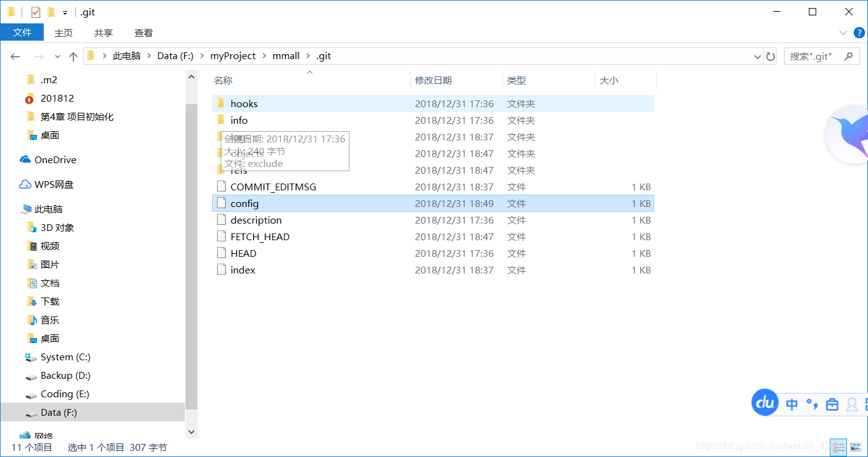Select details view icon in status bar
The image size is (868, 457).
coord(838,447)
